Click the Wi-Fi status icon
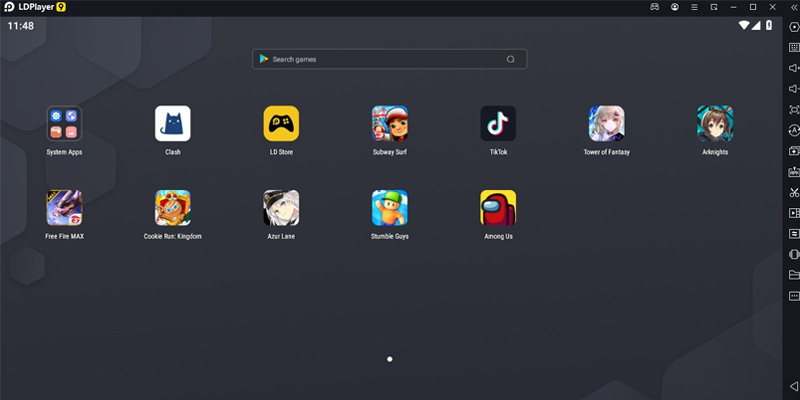Image resolution: width=800 pixels, height=400 pixels. pyautogui.click(x=744, y=26)
